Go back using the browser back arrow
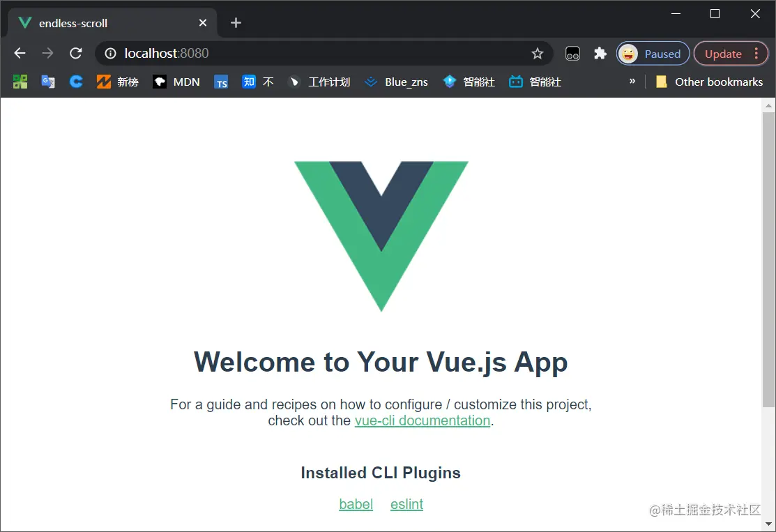This screenshot has width=776, height=532. tap(20, 53)
